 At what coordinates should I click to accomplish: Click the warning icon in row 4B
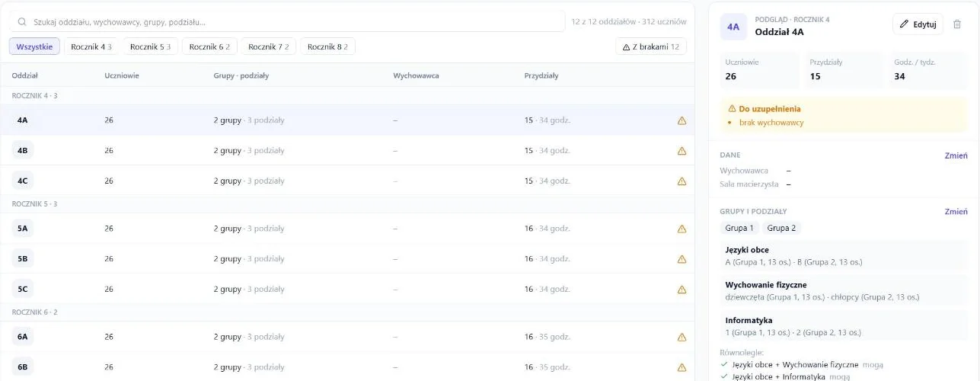[682, 151]
